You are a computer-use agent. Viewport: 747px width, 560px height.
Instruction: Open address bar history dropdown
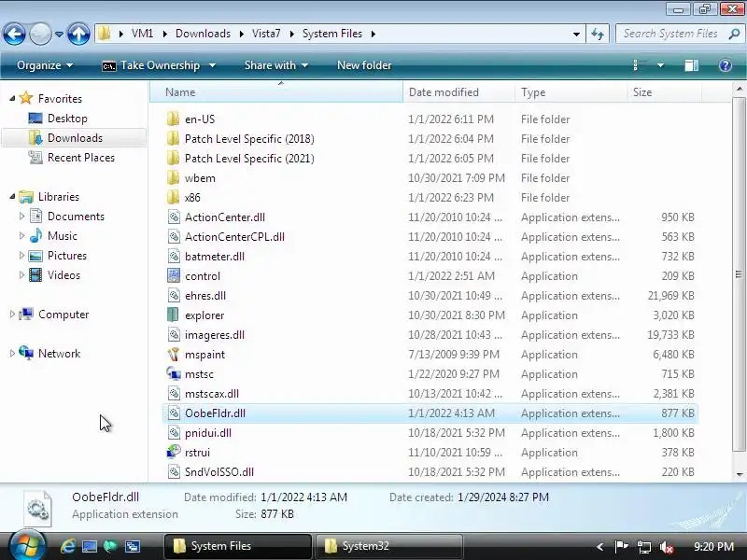[576, 35]
